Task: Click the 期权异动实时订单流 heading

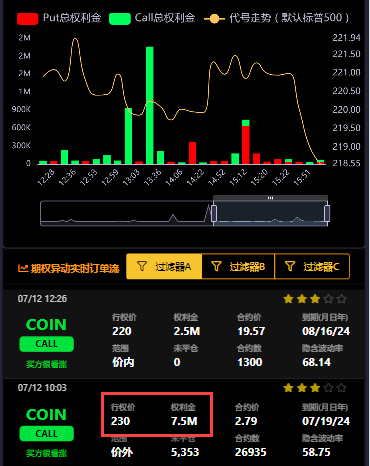Action: [x=75, y=268]
